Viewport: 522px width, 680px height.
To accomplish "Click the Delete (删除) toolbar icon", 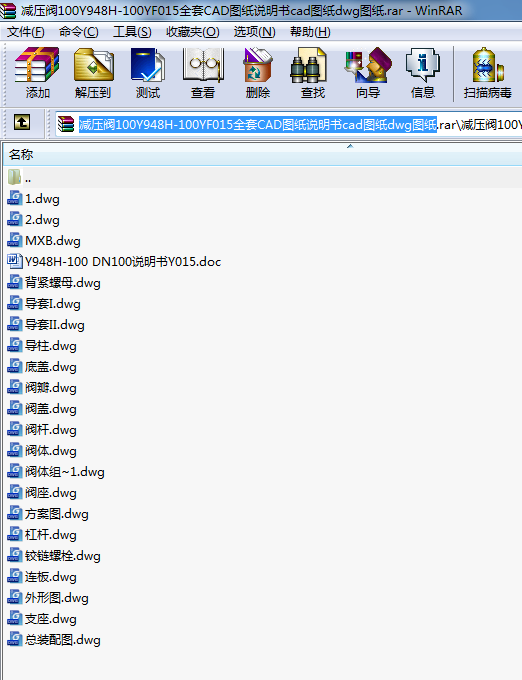I will coord(258,65).
